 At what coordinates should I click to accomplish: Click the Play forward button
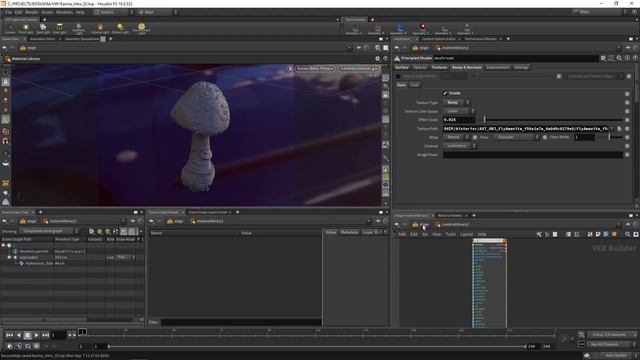point(37,335)
